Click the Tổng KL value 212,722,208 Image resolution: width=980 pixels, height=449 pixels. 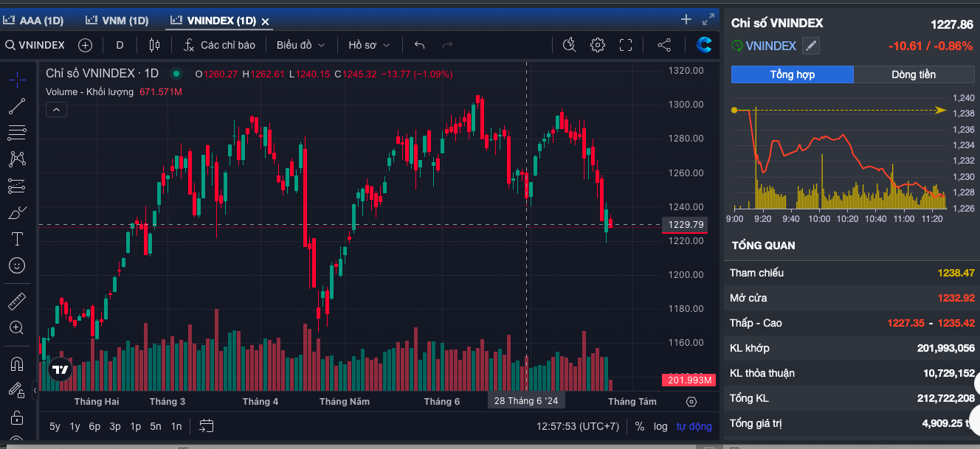946,398
